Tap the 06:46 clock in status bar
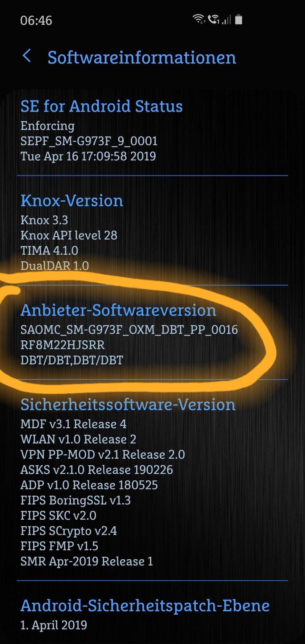This screenshot has width=305, height=644. [36, 20]
